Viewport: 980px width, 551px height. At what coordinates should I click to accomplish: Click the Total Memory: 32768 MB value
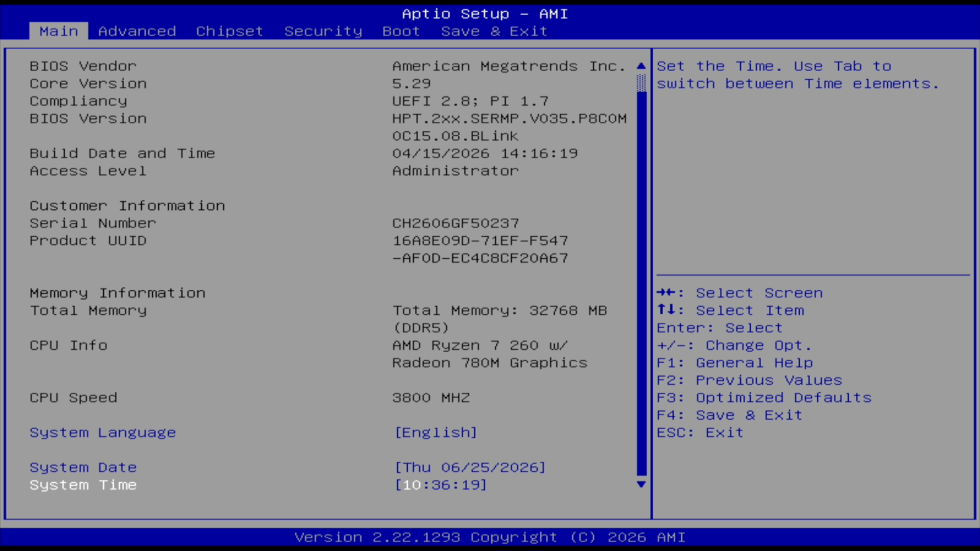[499, 310]
